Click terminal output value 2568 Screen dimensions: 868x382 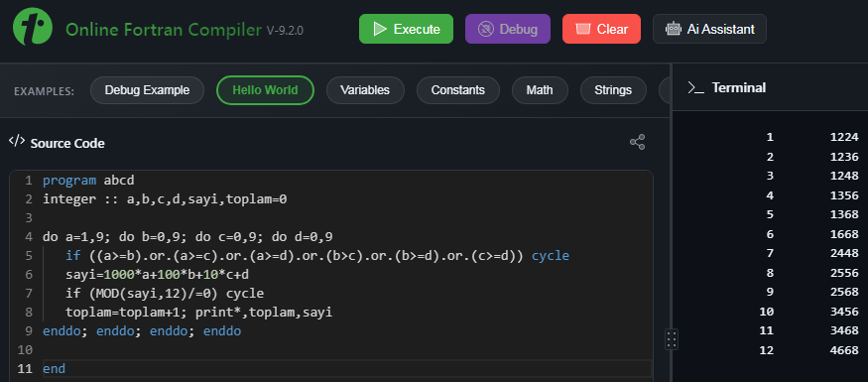[x=844, y=292]
